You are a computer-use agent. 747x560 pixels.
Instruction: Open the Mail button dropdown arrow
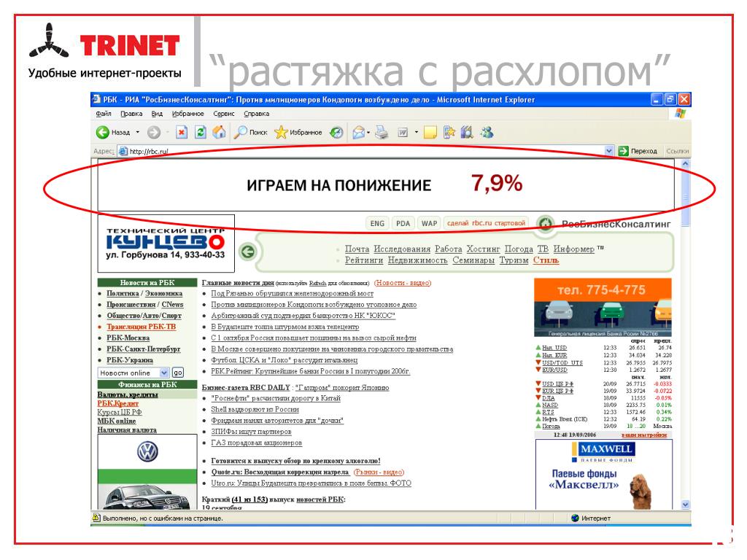[x=368, y=133]
